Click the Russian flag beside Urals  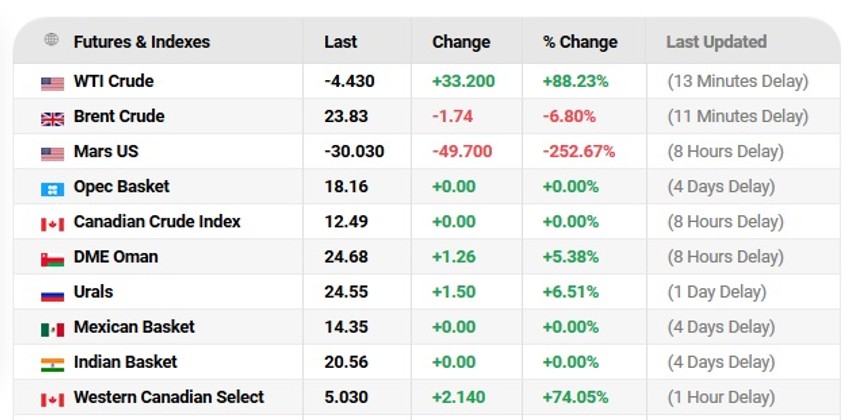tap(52, 293)
